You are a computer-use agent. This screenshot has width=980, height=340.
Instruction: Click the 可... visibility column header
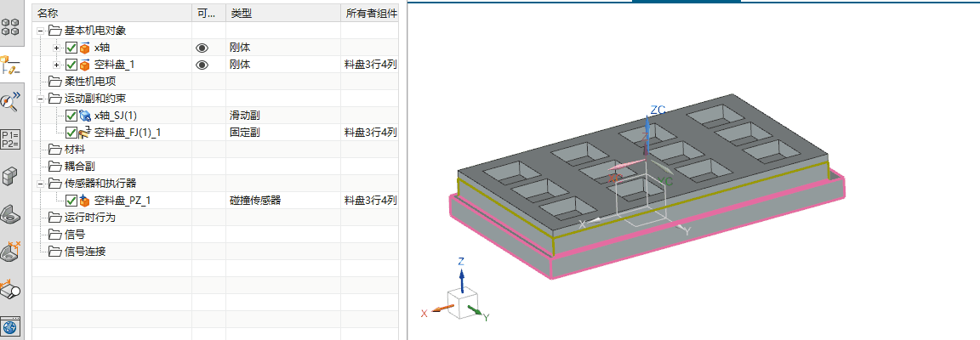208,13
